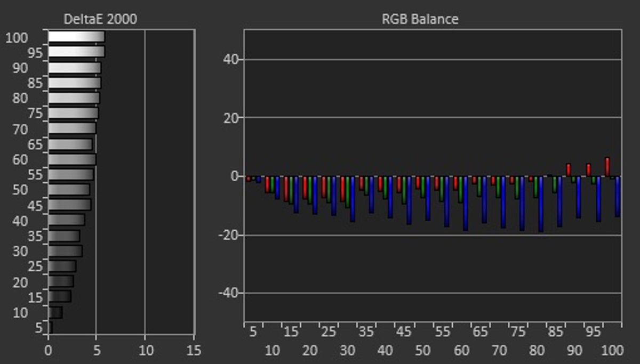Click the DeltaE bar for level 60

pos(72,159)
